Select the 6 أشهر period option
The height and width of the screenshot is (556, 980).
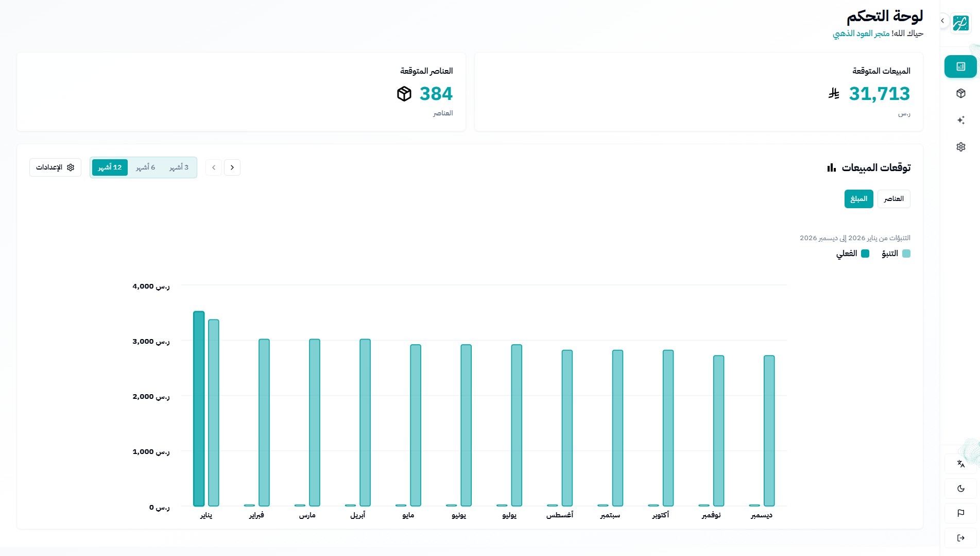145,167
